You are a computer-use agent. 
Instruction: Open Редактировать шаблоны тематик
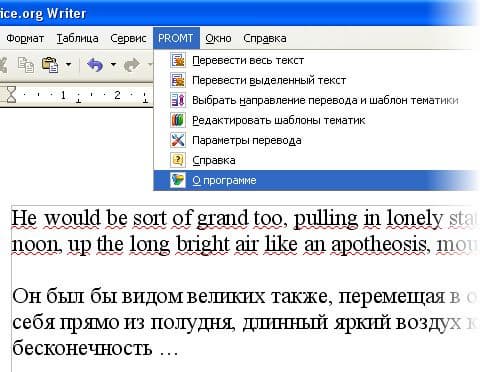pos(279,120)
